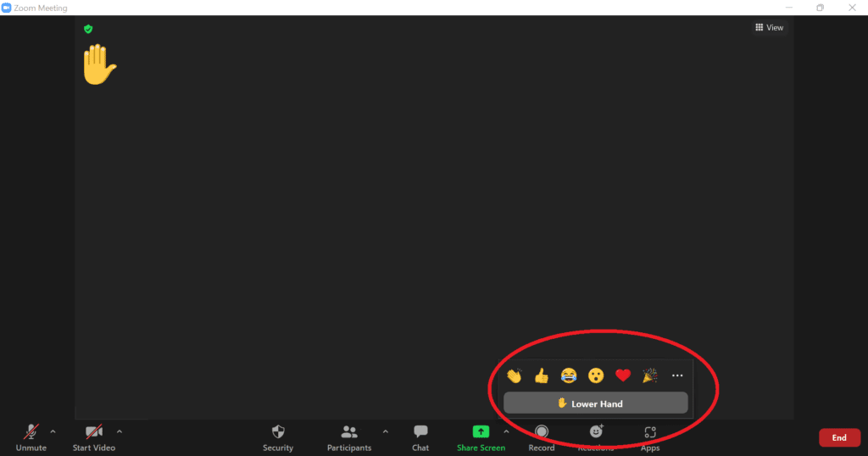Viewport: 868px width, 456px height.
Task: Open the View layout menu
Action: pos(770,28)
